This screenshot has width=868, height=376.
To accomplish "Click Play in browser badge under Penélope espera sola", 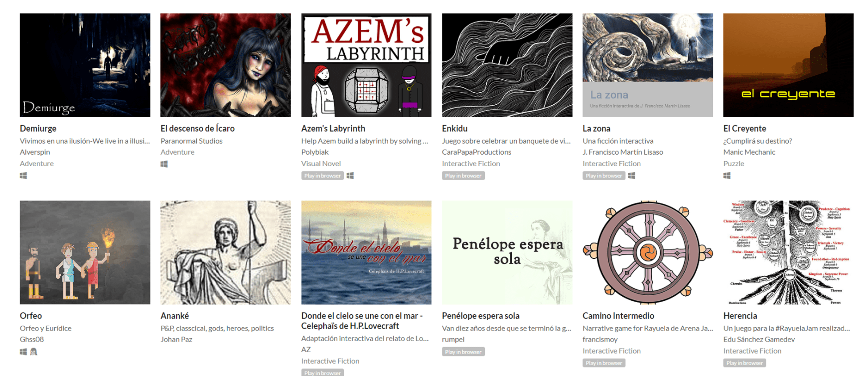I will point(463,352).
